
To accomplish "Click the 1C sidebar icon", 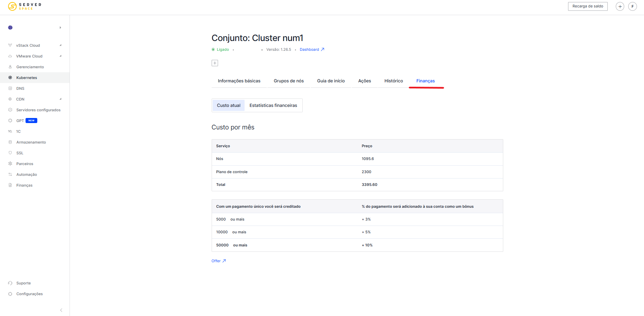I will pyautogui.click(x=10, y=131).
